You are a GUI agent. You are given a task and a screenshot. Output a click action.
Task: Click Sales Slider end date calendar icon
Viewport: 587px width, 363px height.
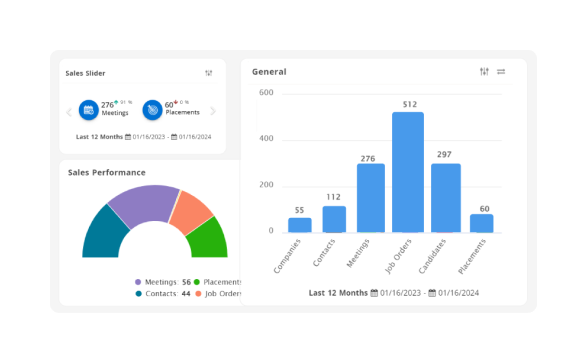pos(174,137)
